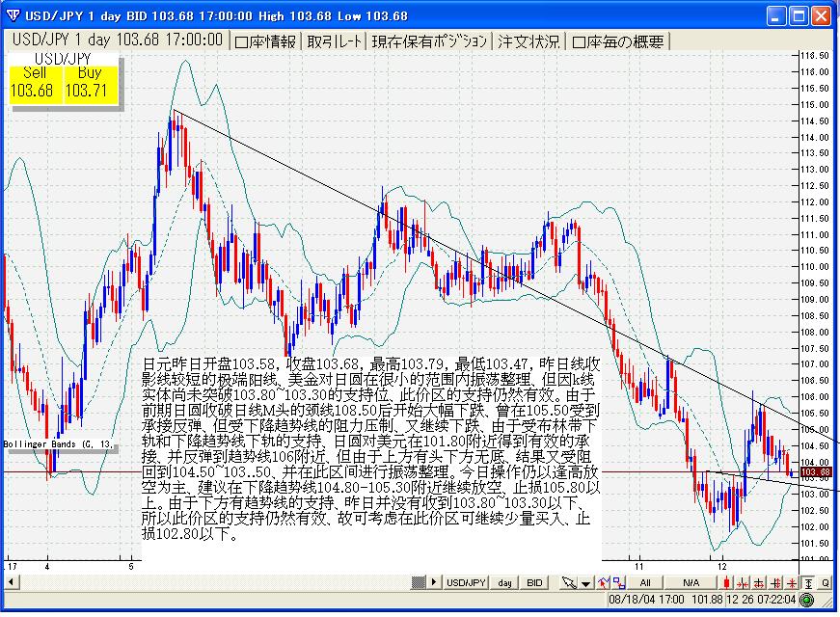The width and height of the screenshot is (840, 617).
Task: Click the Q button in bottom toolbar
Action: [826, 582]
